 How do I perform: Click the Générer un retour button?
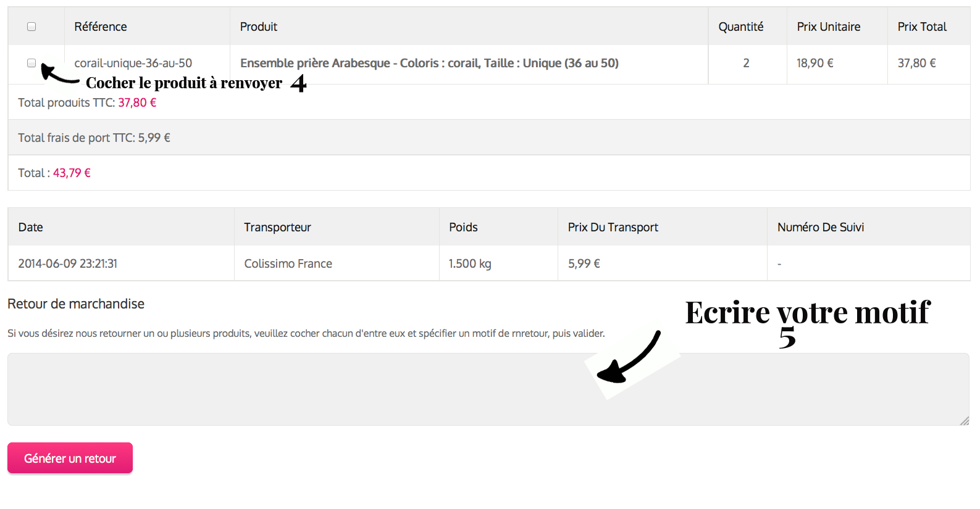[70, 458]
